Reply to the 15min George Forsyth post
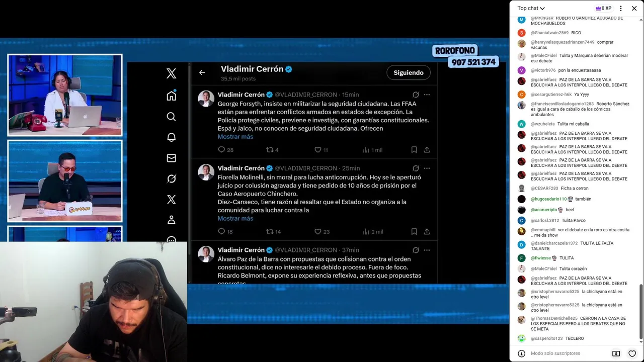This screenshot has width=644, height=362. click(221, 150)
